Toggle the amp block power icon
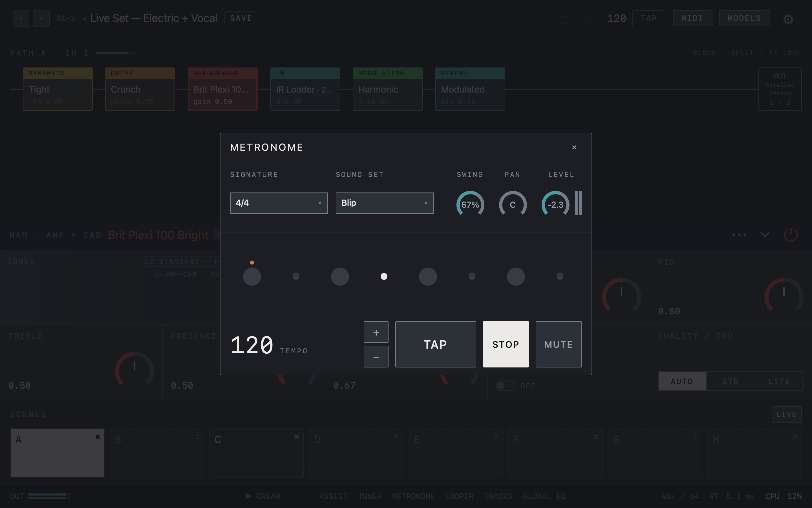This screenshot has width=812, height=508. 791,235
